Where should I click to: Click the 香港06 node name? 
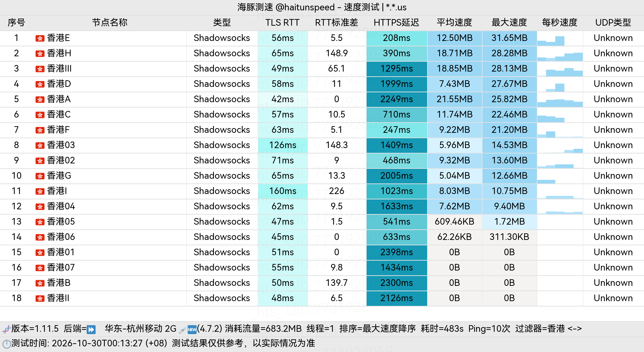click(x=61, y=237)
